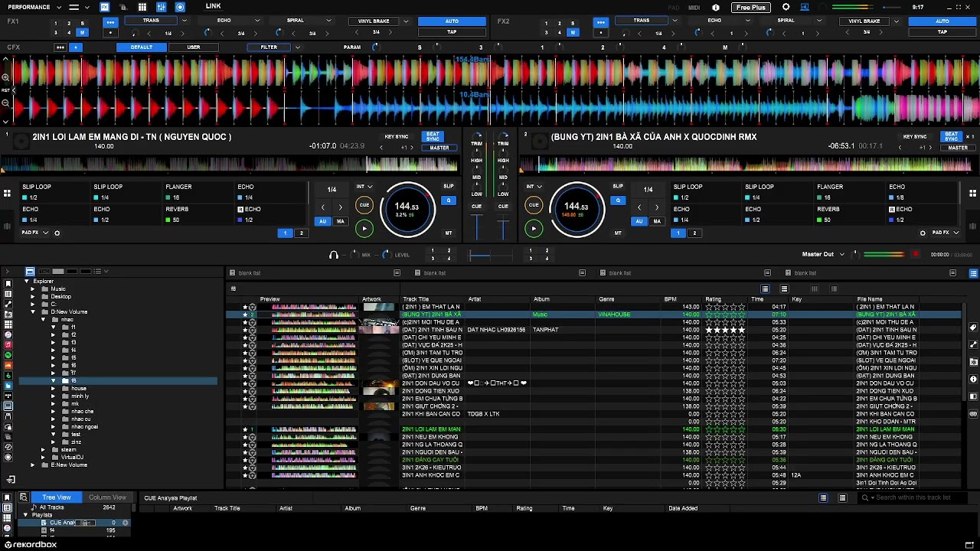Image resolution: width=980 pixels, height=551 pixels.
Task: Toggle deck 1 KEY SYNC
Action: click(396, 136)
